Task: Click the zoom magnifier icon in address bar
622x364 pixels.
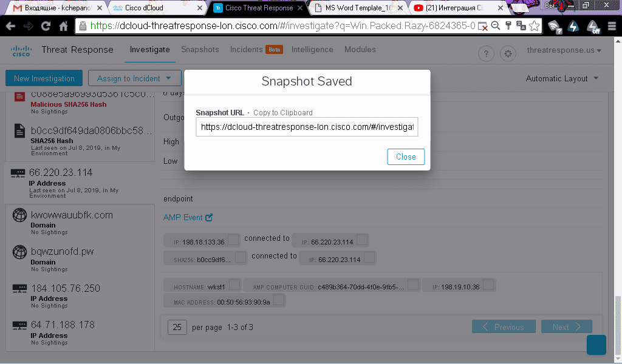Action: tap(496, 26)
